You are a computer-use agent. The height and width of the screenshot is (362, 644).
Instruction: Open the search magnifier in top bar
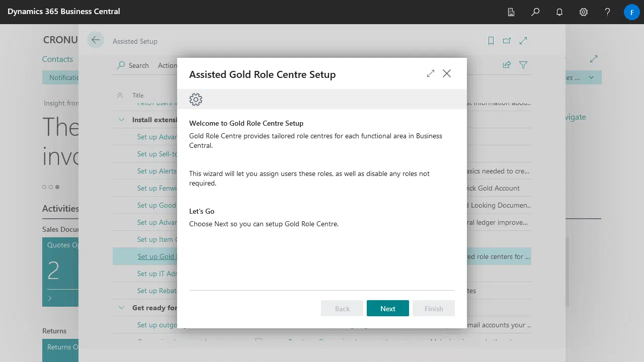[535, 12]
